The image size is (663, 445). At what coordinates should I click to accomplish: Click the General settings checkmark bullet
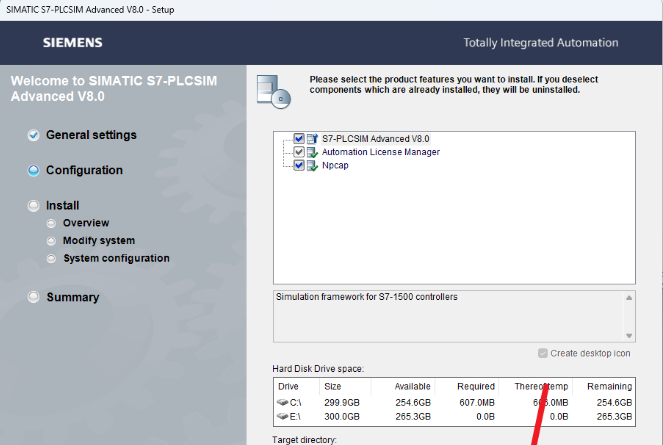34,135
